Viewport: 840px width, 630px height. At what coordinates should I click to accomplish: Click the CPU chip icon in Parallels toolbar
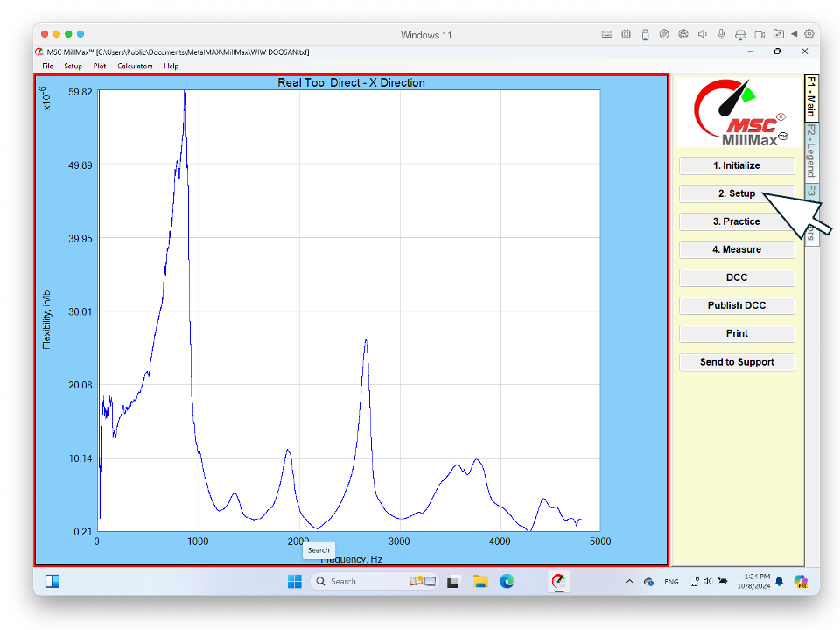tap(626, 34)
